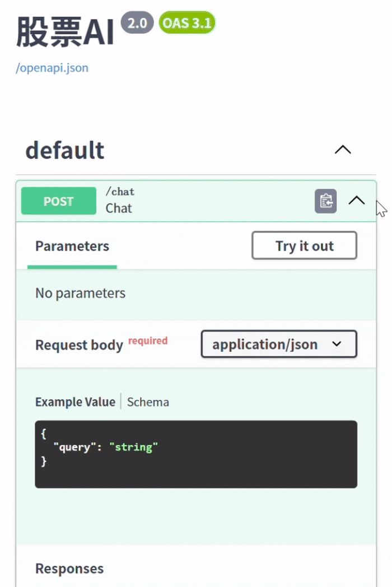Viewport: 392px width, 587px height.
Task: Click the Request body label
Action: coord(79,345)
